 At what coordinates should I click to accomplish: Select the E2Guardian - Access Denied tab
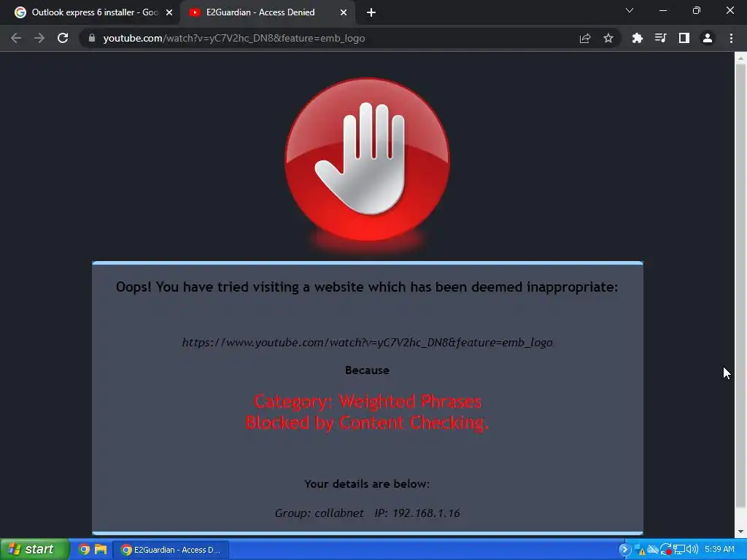268,12
